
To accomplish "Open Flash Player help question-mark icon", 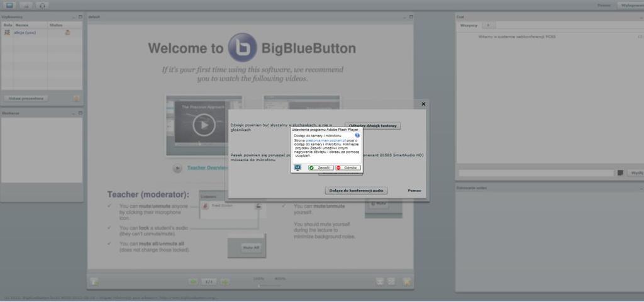I will pos(357,135).
